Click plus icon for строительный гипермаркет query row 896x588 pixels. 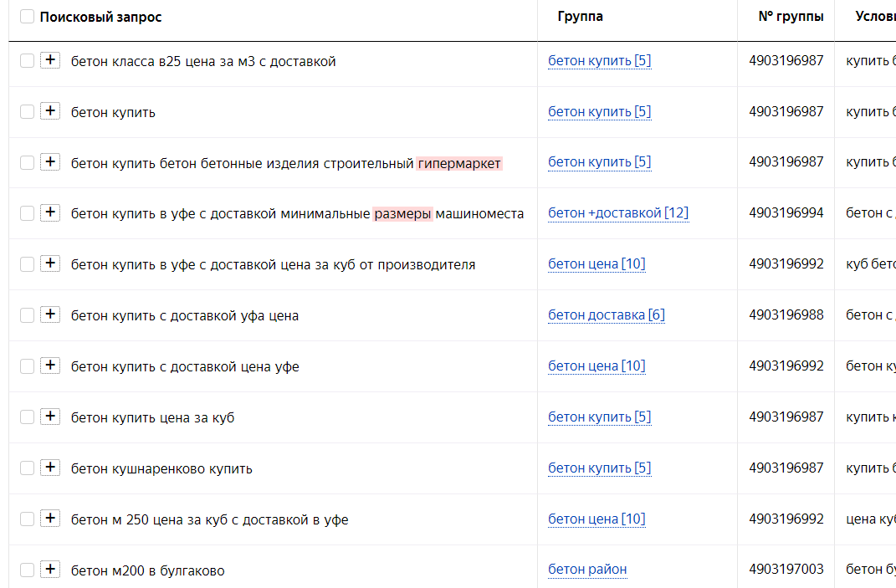pos(50,161)
